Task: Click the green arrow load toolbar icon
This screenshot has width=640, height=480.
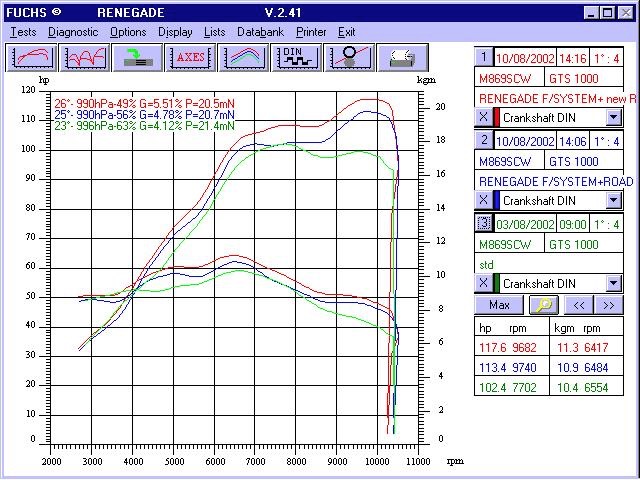Action: (x=138, y=58)
